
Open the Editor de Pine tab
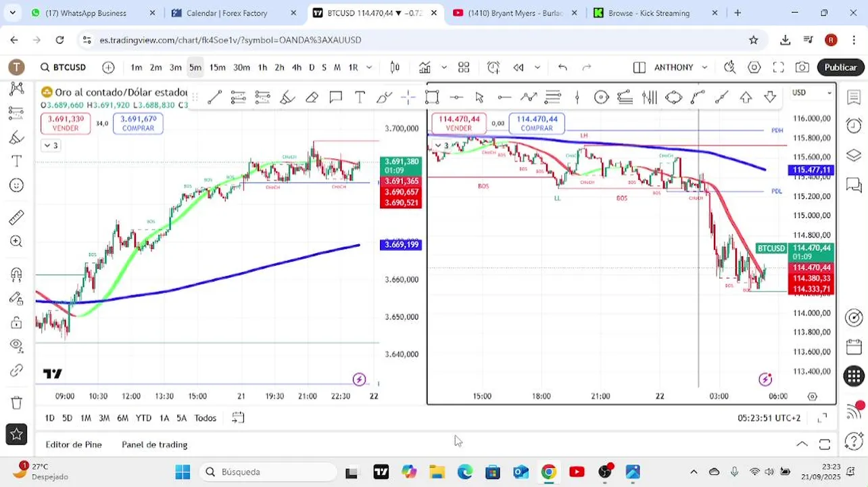[x=74, y=444]
